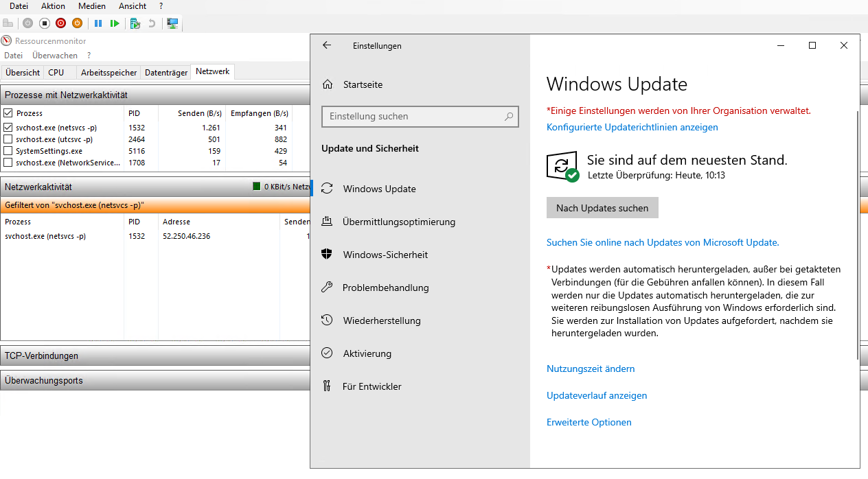Select the Netzwerk tab

click(x=213, y=71)
